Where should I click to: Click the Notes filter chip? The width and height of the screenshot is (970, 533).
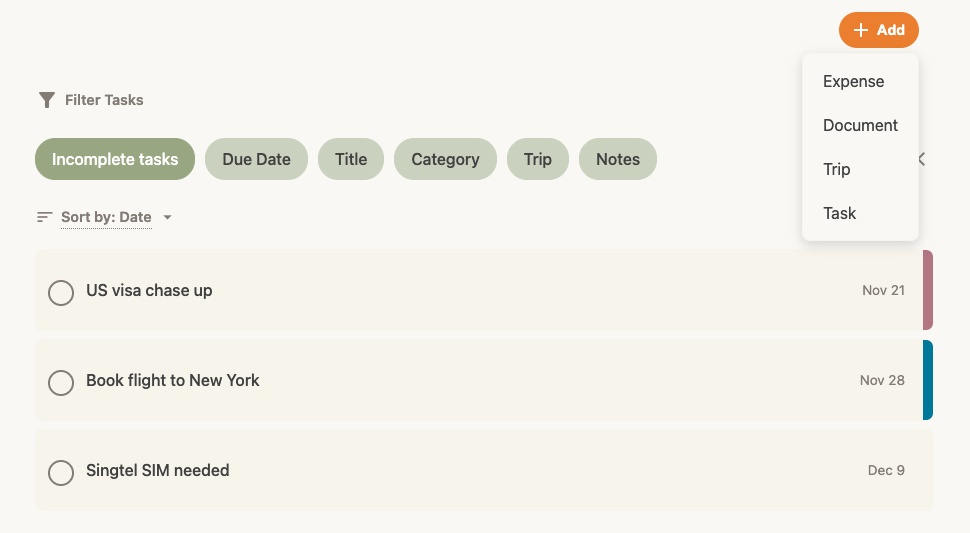point(617,159)
